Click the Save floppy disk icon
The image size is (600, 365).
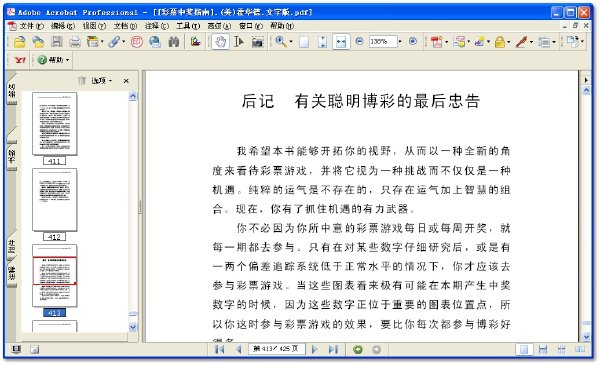coord(57,42)
